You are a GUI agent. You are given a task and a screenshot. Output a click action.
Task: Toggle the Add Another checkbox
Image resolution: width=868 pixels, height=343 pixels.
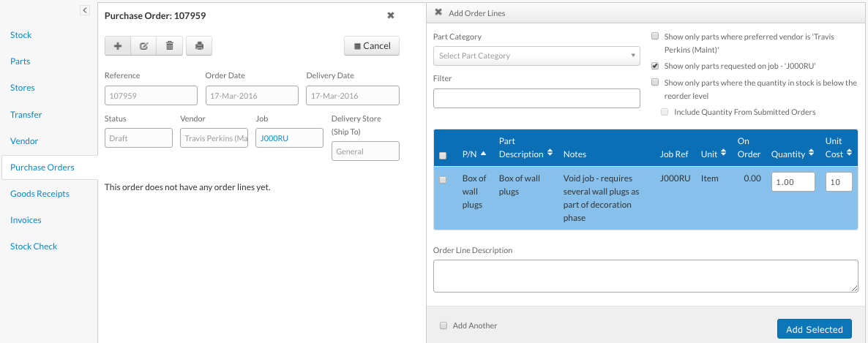pyautogui.click(x=444, y=326)
